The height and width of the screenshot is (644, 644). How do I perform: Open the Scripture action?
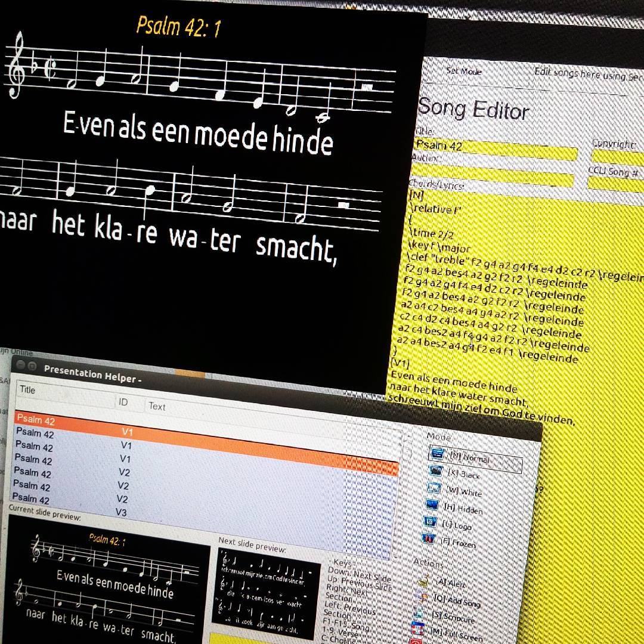click(418, 613)
